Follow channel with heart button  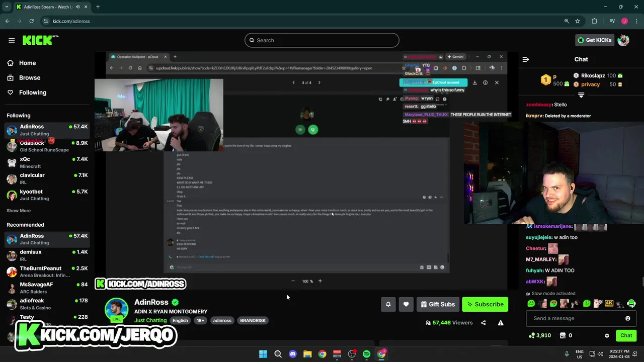point(406,304)
